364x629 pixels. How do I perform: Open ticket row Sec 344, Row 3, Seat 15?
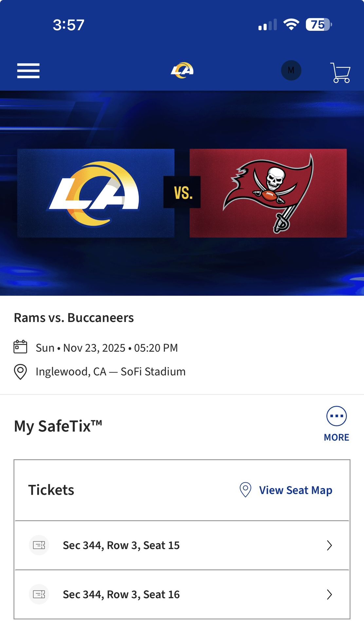click(121, 545)
